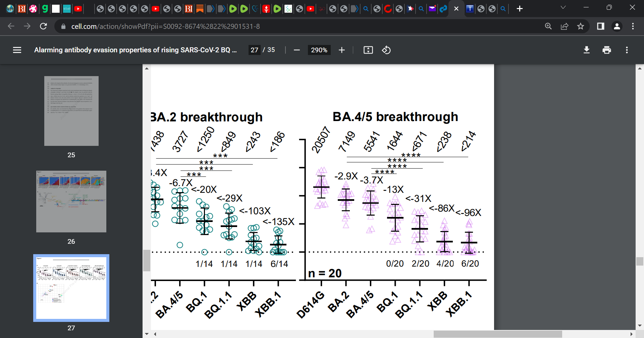Open the browser side panel
This screenshot has height=338, width=644.
pyautogui.click(x=600, y=26)
